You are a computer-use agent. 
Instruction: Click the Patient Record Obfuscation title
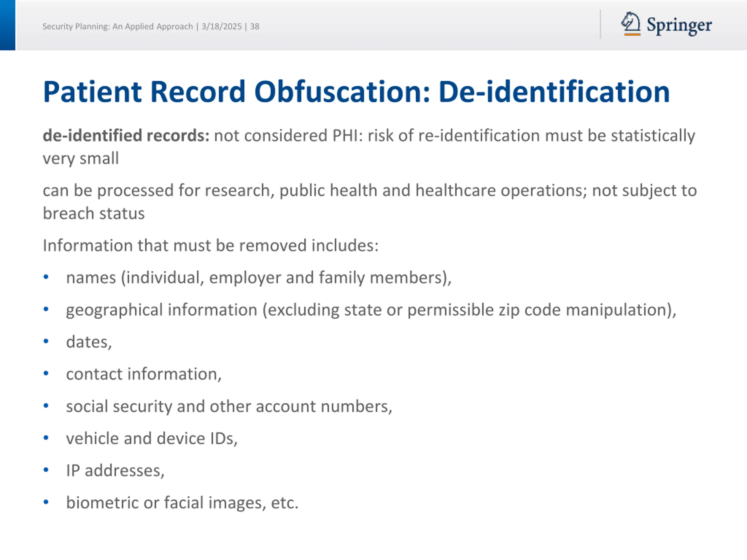tap(356, 92)
